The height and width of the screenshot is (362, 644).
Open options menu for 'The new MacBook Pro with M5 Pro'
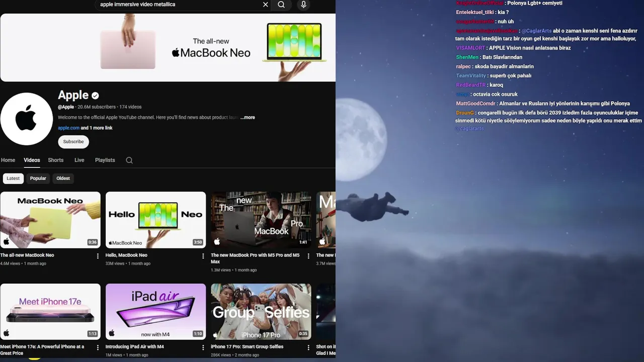[x=308, y=256]
